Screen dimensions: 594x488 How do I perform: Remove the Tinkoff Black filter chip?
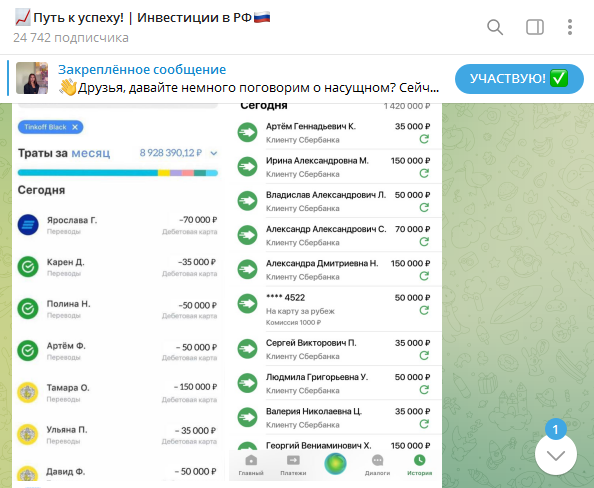coord(75,127)
